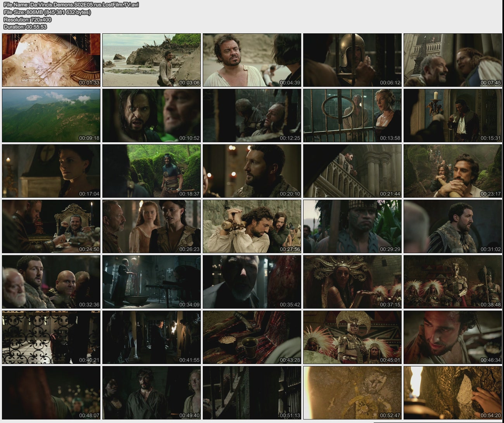The width and height of the screenshot is (504, 423).
Task: Select the beach shipwreck thumbnail at 00:03:06
Action: (x=152, y=60)
